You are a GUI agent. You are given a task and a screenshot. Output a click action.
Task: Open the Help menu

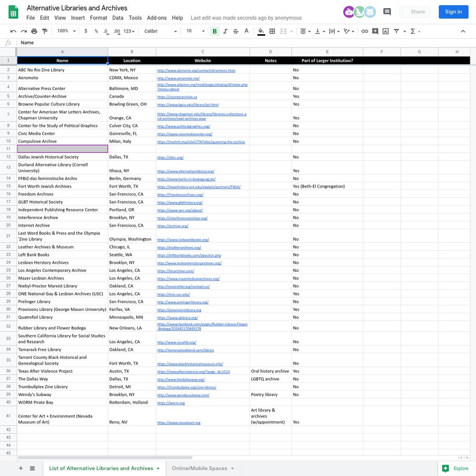(x=177, y=18)
